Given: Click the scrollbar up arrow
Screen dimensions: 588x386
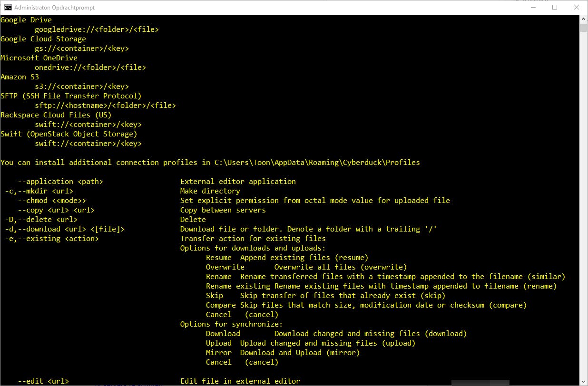Looking at the screenshot, I should point(584,18).
